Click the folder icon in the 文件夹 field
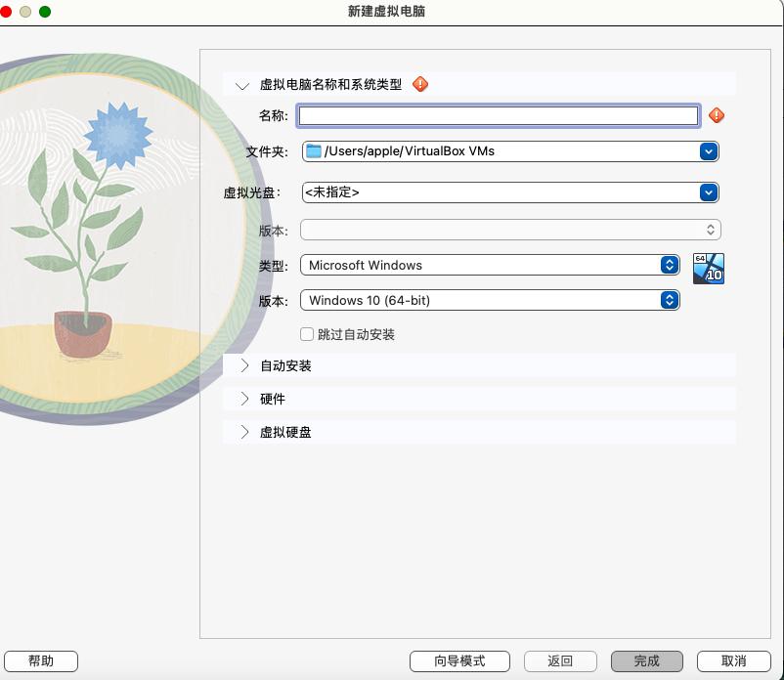 coord(314,150)
